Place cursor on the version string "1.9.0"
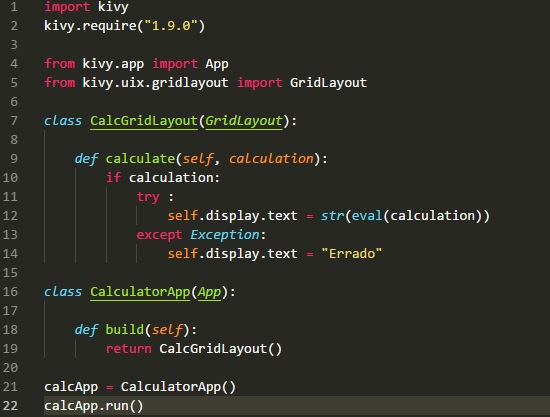This screenshot has width=550, height=417. click(x=171, y=26)
